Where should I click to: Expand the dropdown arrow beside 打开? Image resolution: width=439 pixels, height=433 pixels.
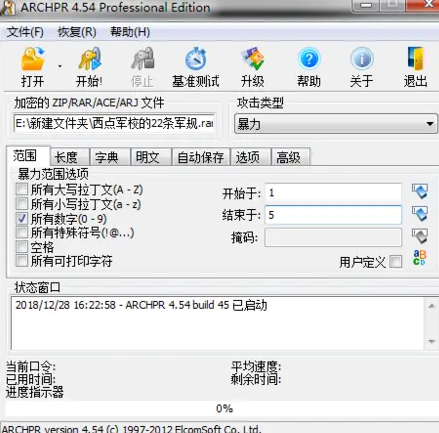pyautogui.click(x=60, y=66)
